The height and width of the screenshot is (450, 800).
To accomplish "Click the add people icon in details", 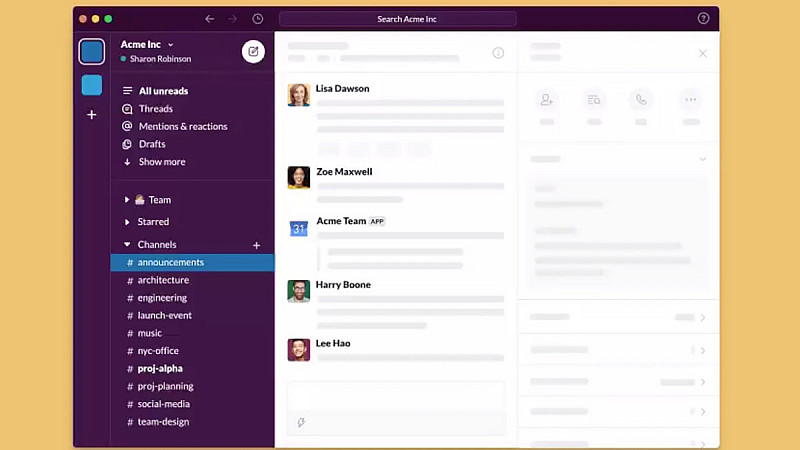I will [x=546, y=100].
